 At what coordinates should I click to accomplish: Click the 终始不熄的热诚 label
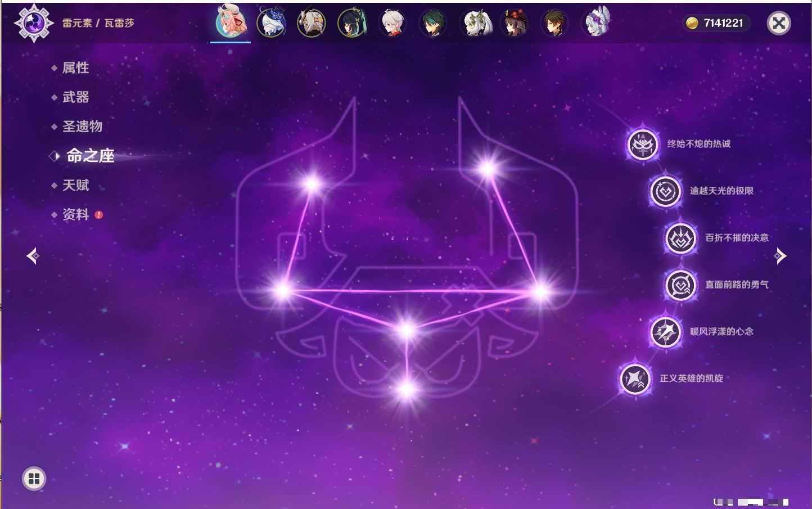tap(699, 144)
